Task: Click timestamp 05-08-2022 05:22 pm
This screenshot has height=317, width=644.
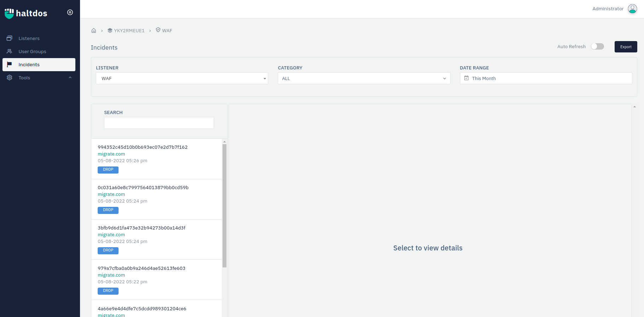Action: pos(122,282)
